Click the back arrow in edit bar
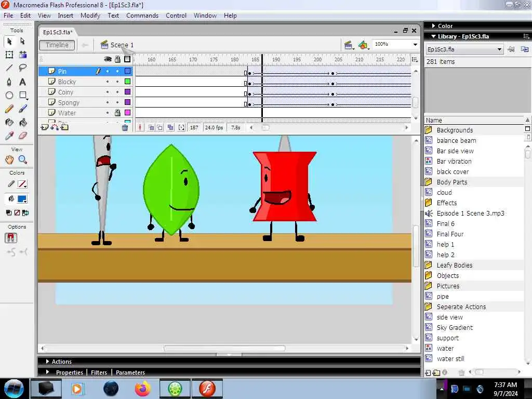This screenshot has width=532, height=399. tap(85, 45)
